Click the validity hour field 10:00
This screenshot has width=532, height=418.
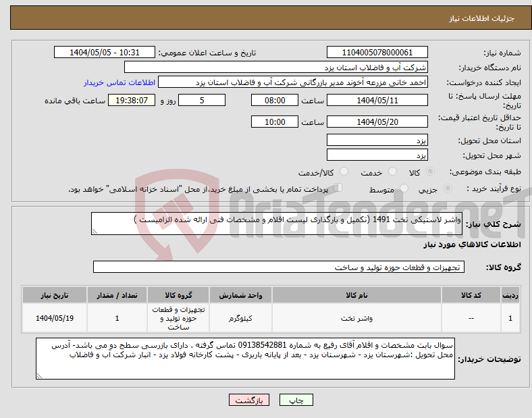[275, 122]
